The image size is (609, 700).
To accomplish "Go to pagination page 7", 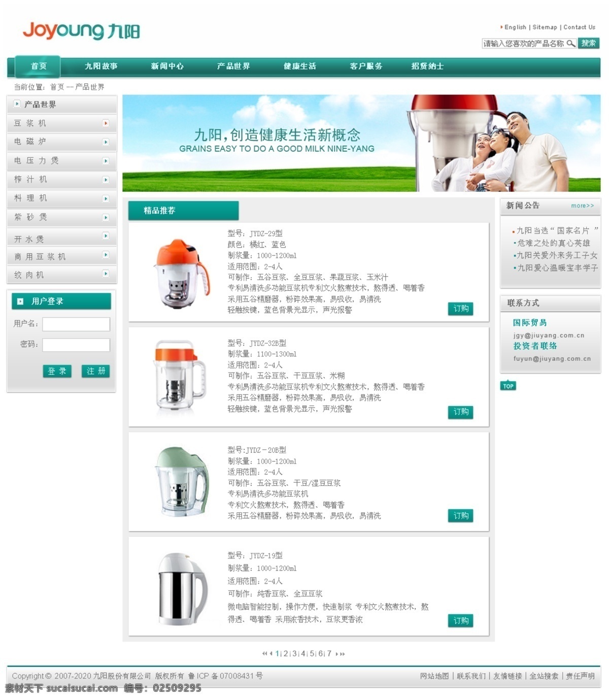I will click(329, 654).
